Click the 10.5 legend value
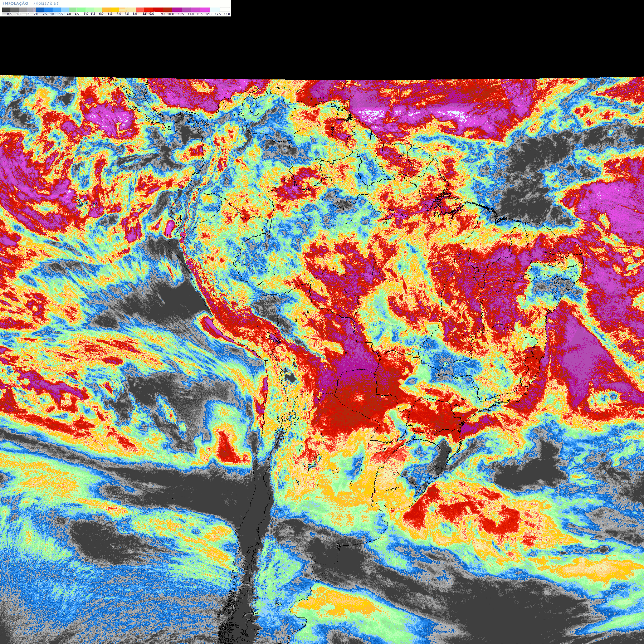Image resolution: width=644 pixels, height=644 pixels. coord(181,14)
